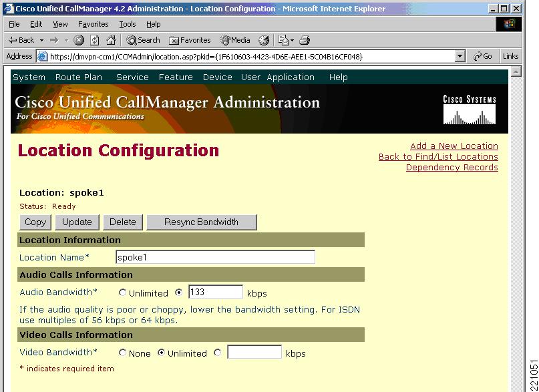Click the Location Name text field

tap(215, 257)
